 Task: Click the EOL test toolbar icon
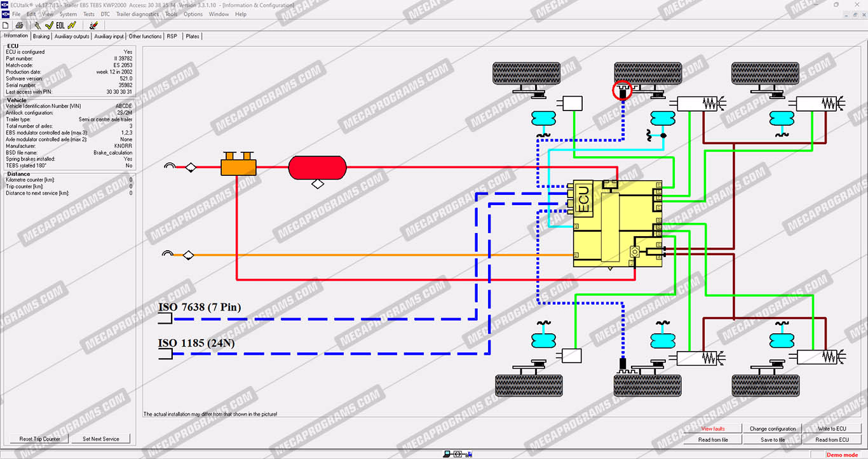pyautogui.click(x=60, y=25)
